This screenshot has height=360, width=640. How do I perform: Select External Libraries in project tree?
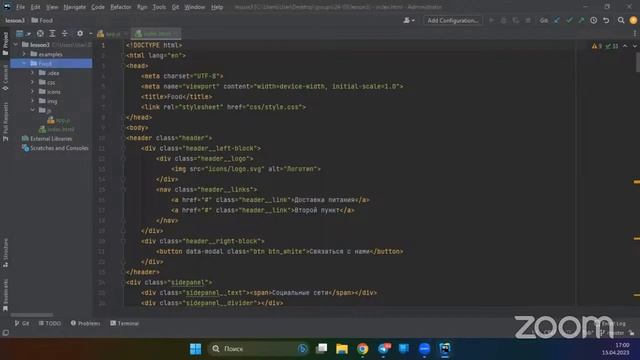click(x=47, y=139)
